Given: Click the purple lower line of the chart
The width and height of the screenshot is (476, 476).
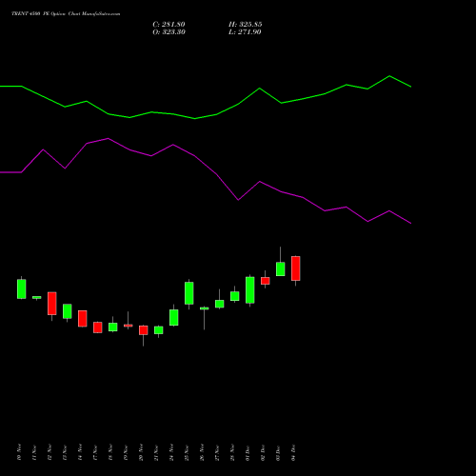Looking at the screenshot, I should pos(206,165).
